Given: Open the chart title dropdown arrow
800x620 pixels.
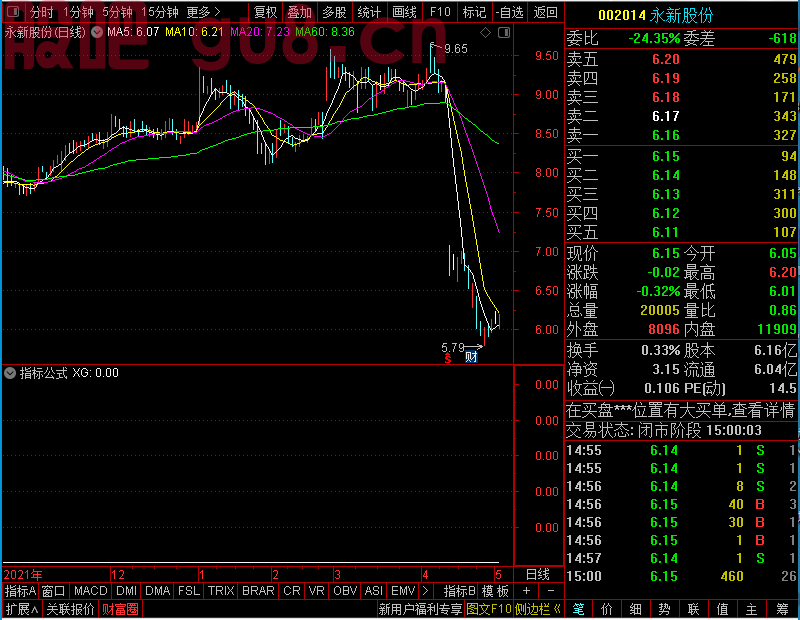Looking at the screenshot, I should click(x=96, y=32).
